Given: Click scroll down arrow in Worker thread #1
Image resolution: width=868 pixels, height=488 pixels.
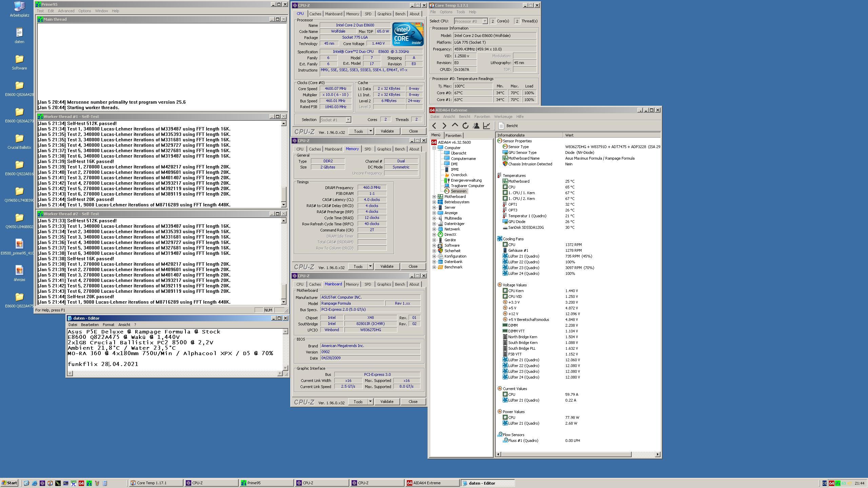Looking at the screenshot, I should (284, 205).
